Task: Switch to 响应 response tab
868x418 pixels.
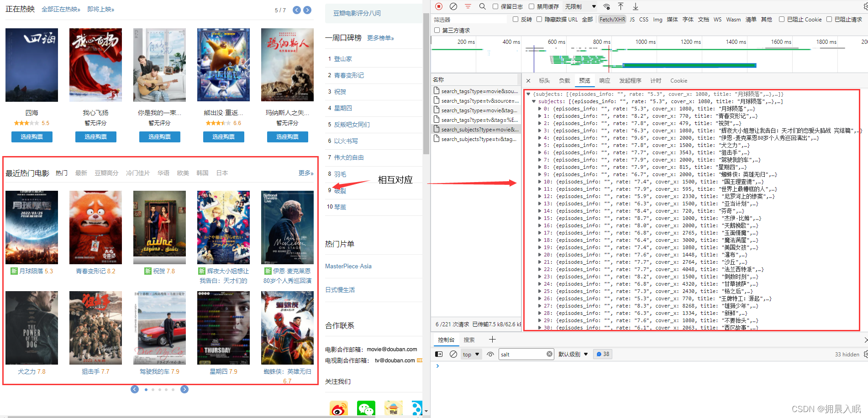Action: tap(605, 81)
